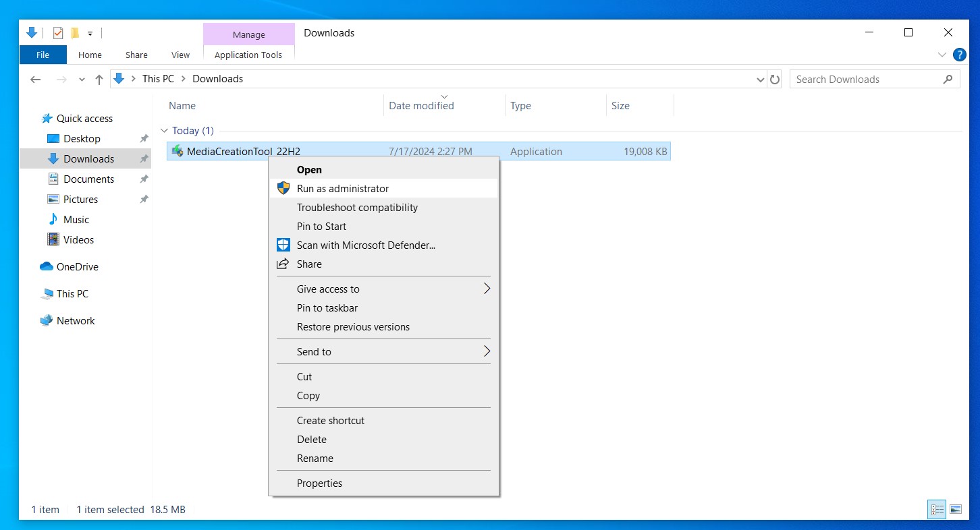Click the New folder quick access icon
The height and width of the screenshot is (530, 980).
[x=75, y=32]
